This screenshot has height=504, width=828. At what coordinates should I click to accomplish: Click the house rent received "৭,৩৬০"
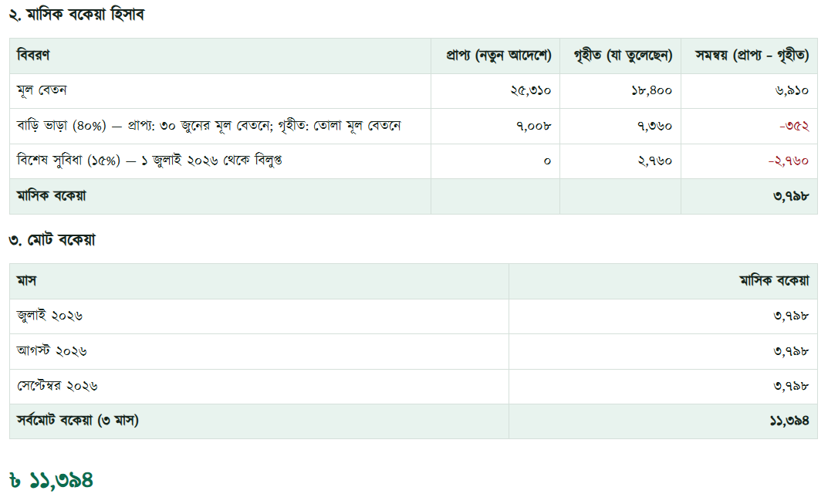pos(655,127)
